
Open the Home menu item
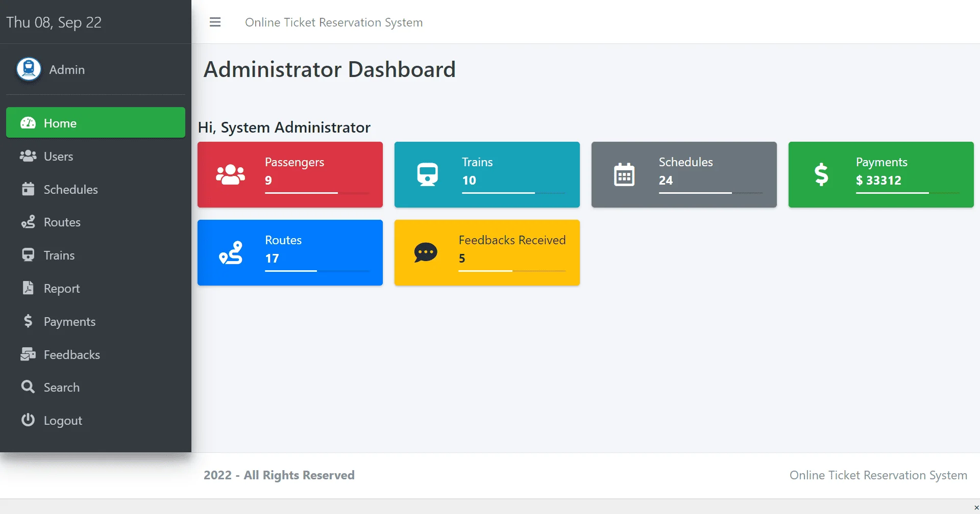95,123
